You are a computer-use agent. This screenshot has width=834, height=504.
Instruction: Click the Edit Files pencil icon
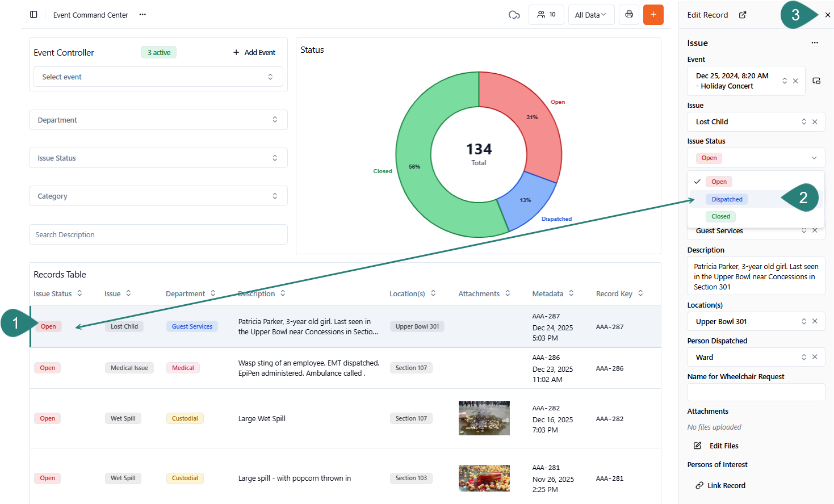[x=698, y=446]
